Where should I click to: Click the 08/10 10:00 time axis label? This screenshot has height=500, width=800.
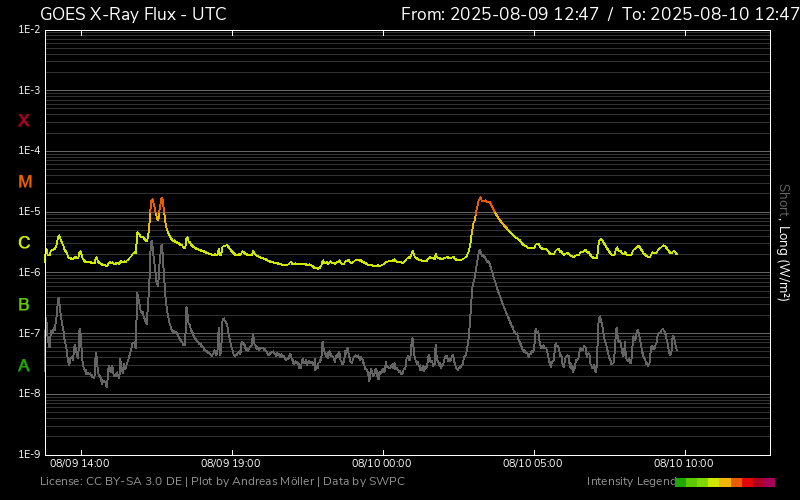tap(684, 464)
